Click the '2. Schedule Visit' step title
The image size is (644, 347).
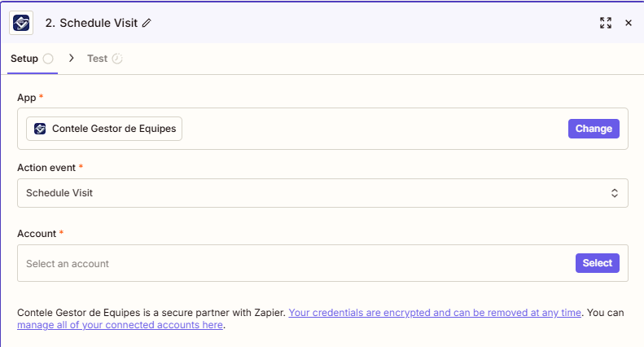[91, 23]
